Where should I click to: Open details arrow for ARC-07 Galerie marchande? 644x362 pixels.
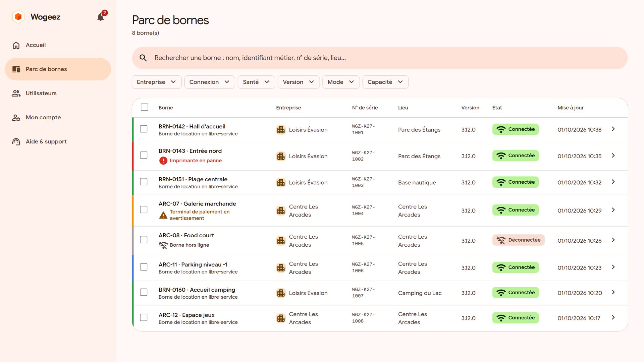[613, 210]
